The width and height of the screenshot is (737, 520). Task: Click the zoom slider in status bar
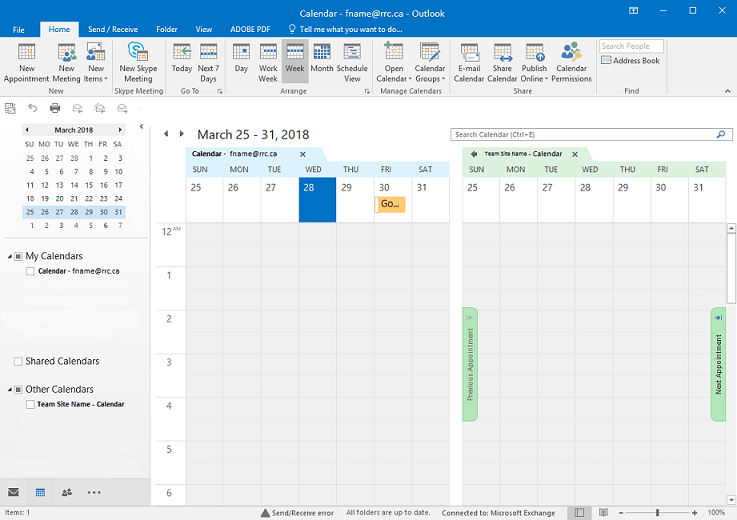coord(657,512)
